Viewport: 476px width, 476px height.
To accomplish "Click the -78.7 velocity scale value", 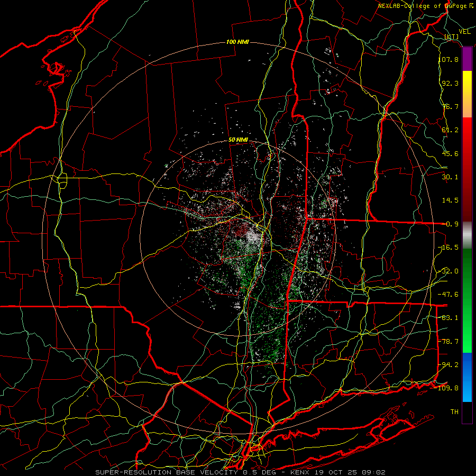I will [448, 342].
